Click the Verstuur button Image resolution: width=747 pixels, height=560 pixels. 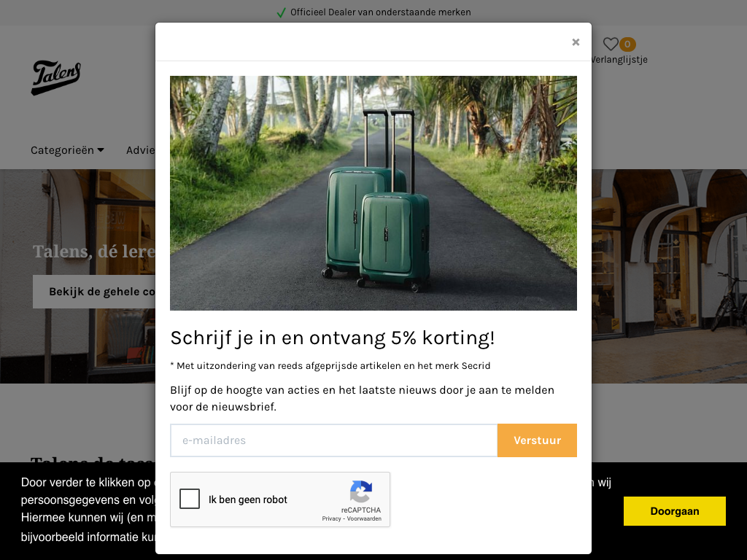(x=537, y=440)
